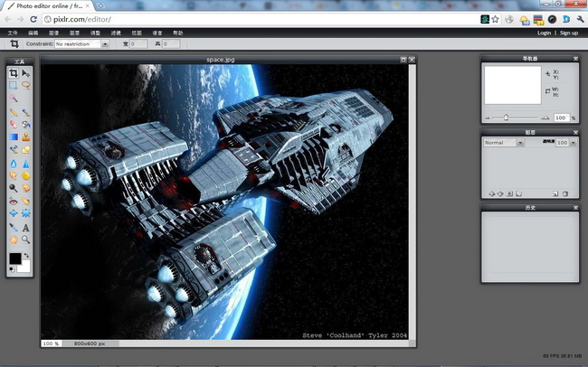
Task: Choose the Gradient tool
Action: [14, 136]
